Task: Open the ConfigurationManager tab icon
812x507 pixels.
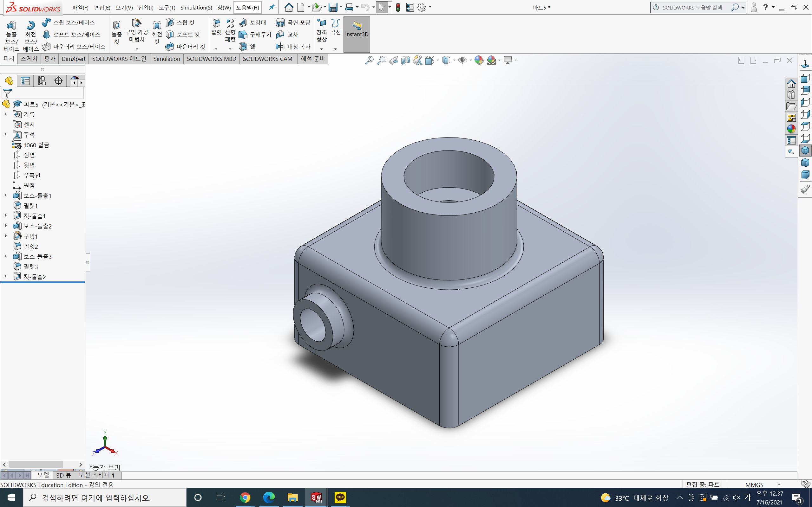Action: [x=42, y=81]
